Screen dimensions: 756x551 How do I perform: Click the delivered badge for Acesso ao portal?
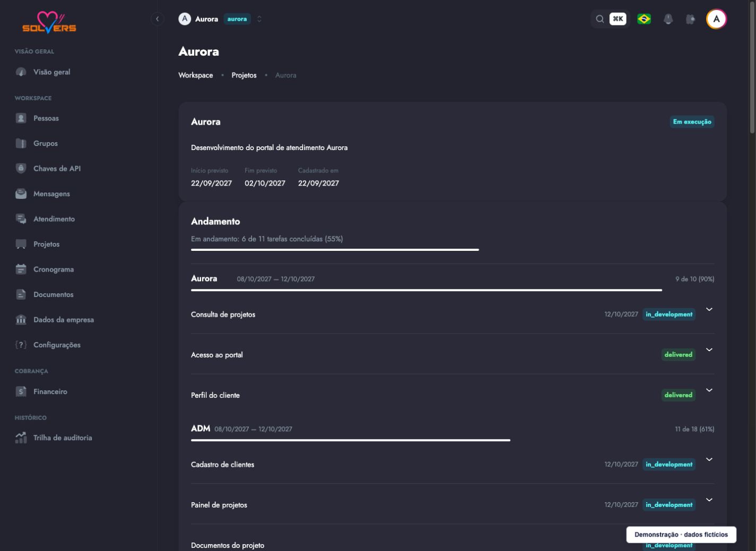(x=678, y=355)
